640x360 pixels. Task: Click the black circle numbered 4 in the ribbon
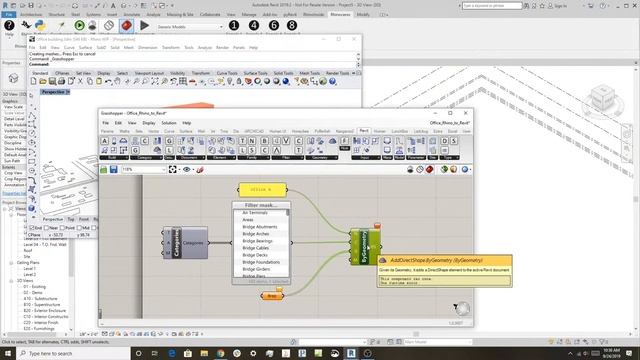pos(254,25)
